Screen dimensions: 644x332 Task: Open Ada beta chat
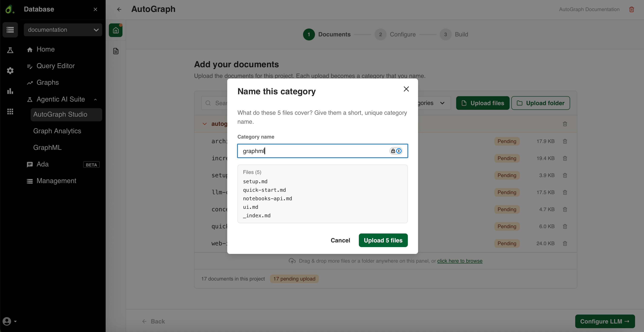point(63,164)
